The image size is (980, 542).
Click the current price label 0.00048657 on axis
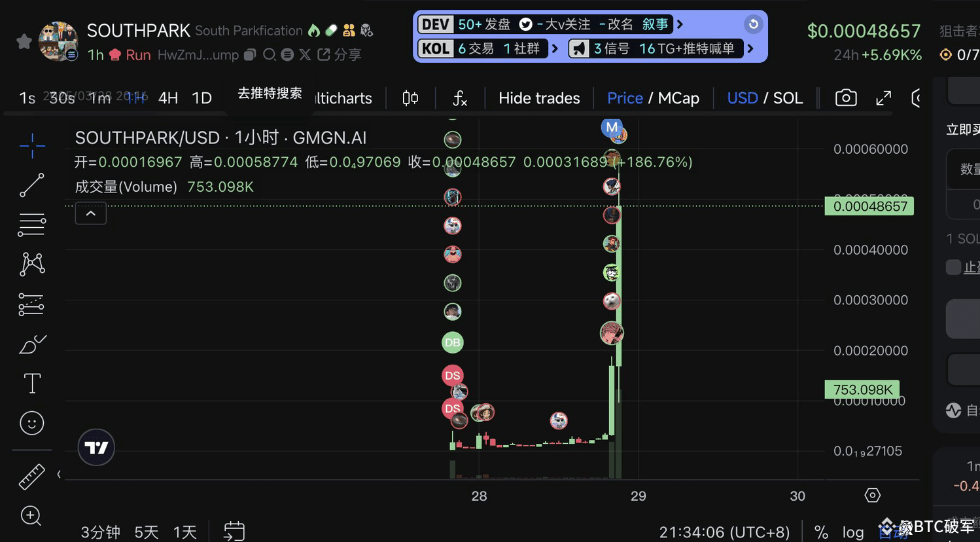click(869, 206)
